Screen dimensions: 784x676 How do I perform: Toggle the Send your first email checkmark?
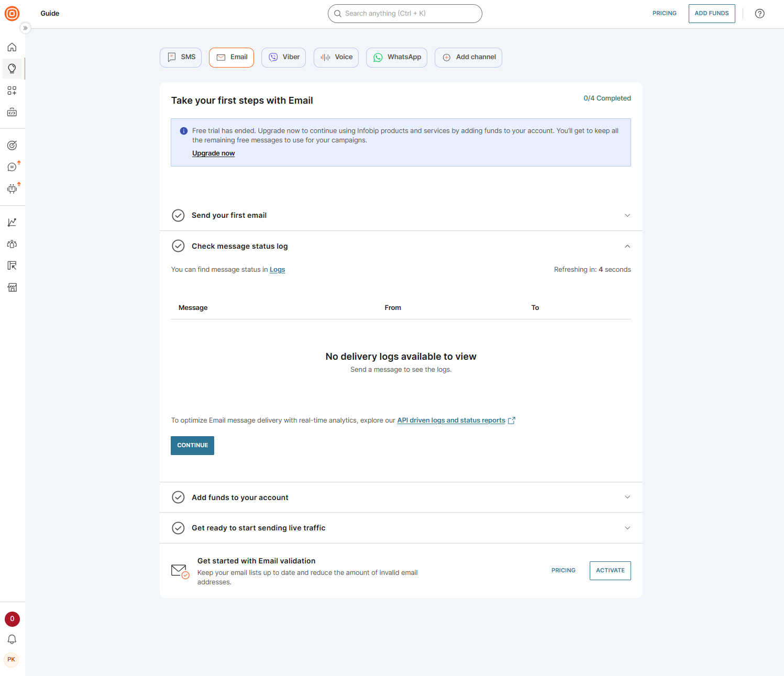[178, 215]
